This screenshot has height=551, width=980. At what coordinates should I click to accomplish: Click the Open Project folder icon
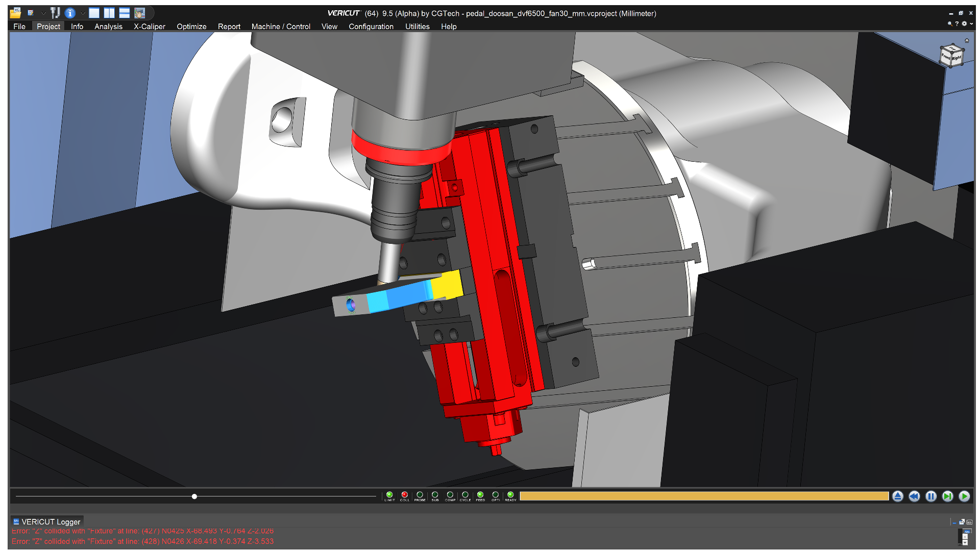point(16,13)
